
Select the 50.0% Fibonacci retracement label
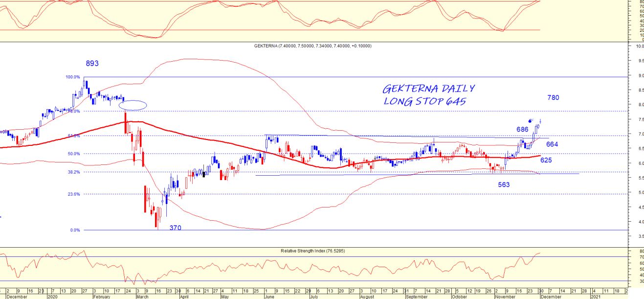[74, 154]
